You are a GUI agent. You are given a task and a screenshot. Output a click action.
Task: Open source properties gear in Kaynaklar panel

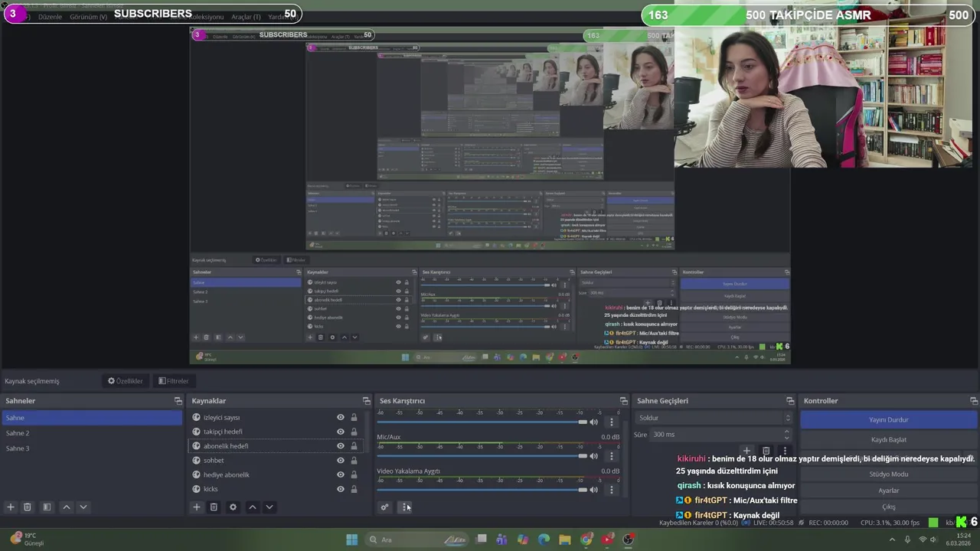point(233,507)
